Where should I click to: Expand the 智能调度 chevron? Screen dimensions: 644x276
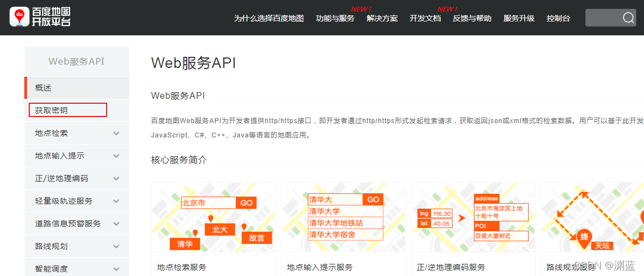[x=116, y=269]
